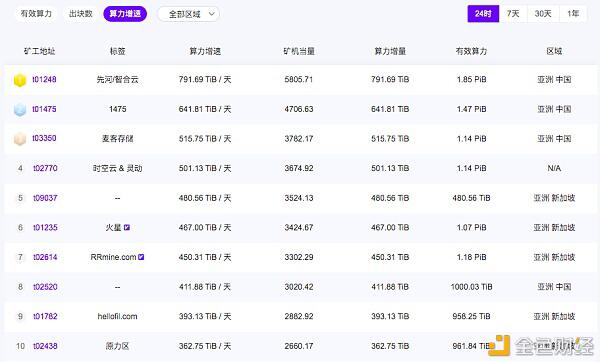Click the 1.47 PiB effective power value
The height and width of the screenshot is (362, 600).
pos(471,109)
